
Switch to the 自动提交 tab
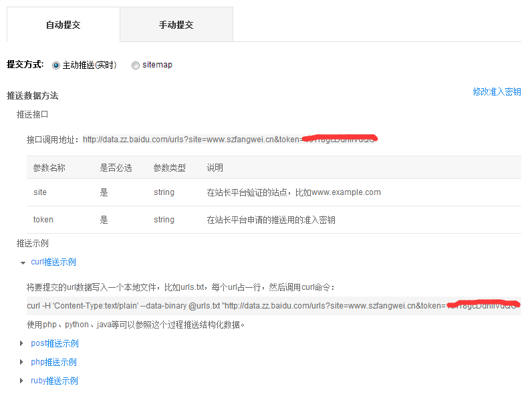(63, 25)
